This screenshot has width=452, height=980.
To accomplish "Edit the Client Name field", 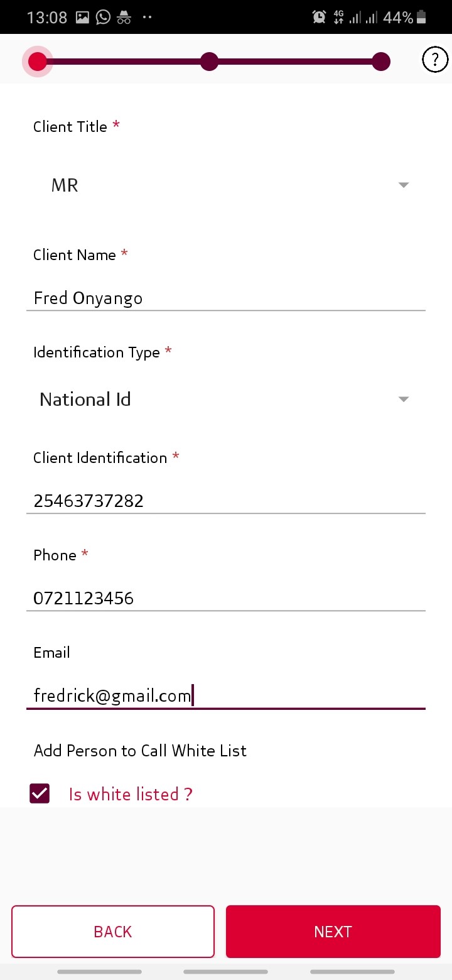I will coord(226,298).
